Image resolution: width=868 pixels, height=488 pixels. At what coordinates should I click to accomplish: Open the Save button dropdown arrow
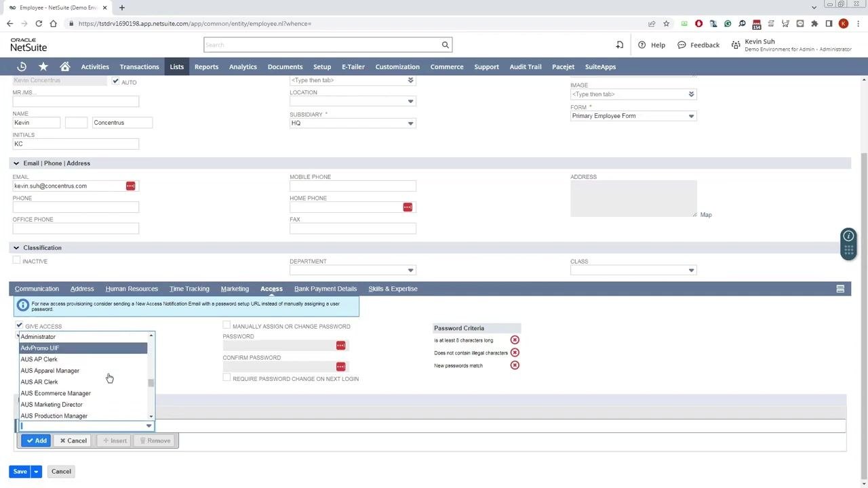tap(36, 472)
